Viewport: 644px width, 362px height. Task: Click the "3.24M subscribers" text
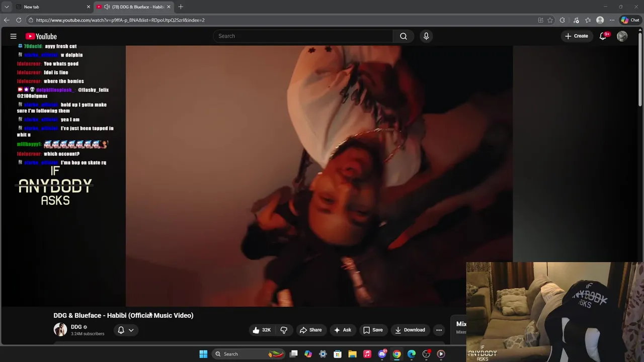tap(88, 334)
